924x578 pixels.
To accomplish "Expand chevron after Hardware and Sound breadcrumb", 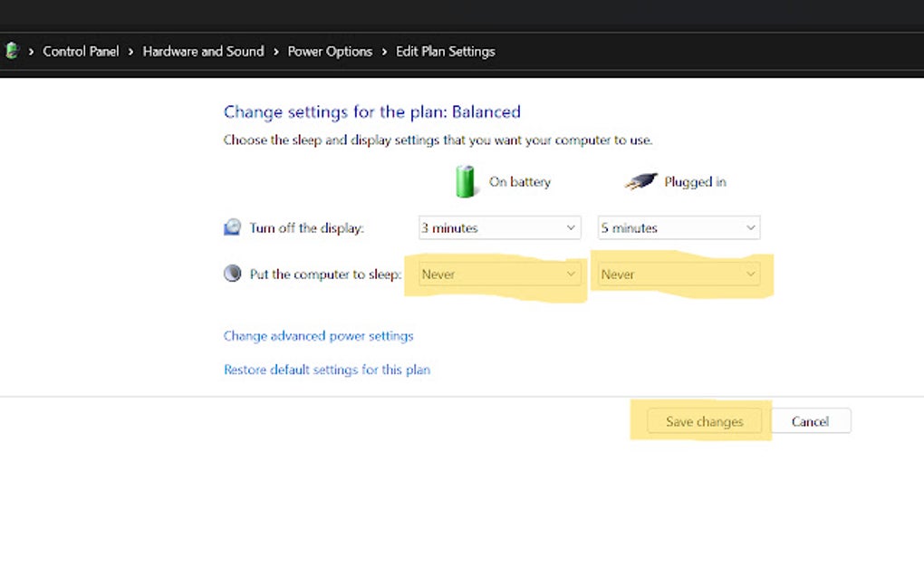I will [x=275, y=52].
